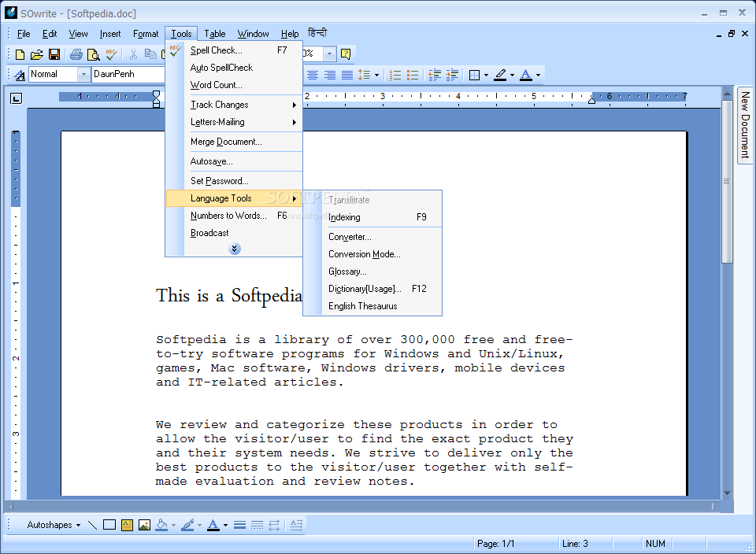This screenshot has height=554, width=756.
Task: Click the Cut scissors icon
Action: (x=134, y=54)
